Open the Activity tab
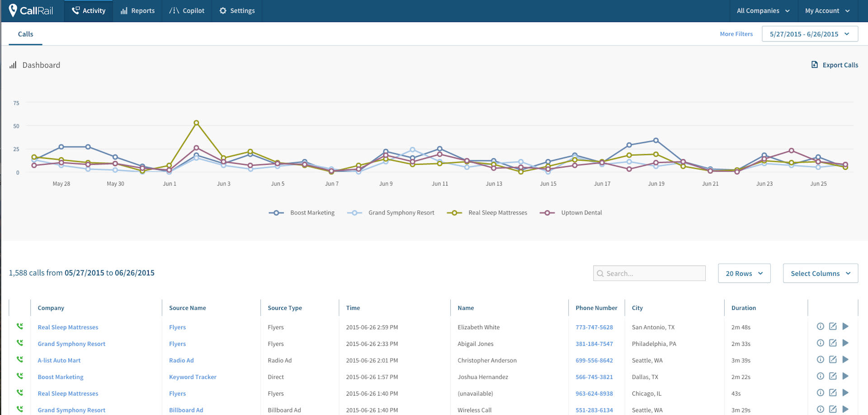 point(89,11)
